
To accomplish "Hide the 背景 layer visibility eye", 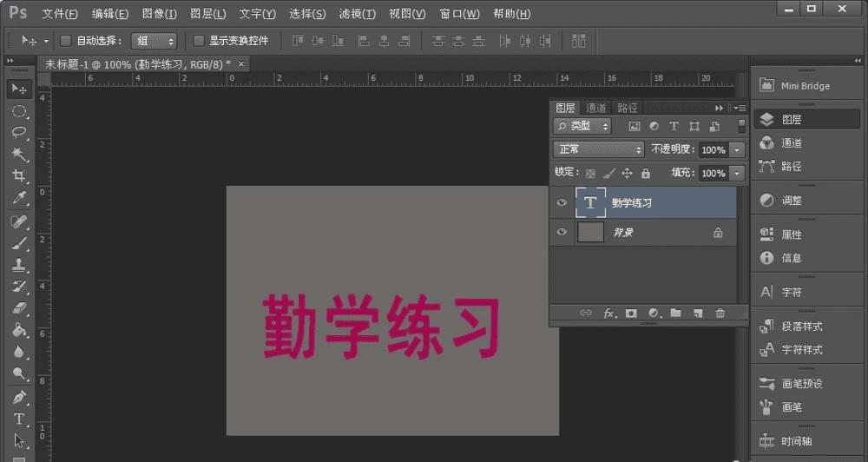I will tap(562, 232).
